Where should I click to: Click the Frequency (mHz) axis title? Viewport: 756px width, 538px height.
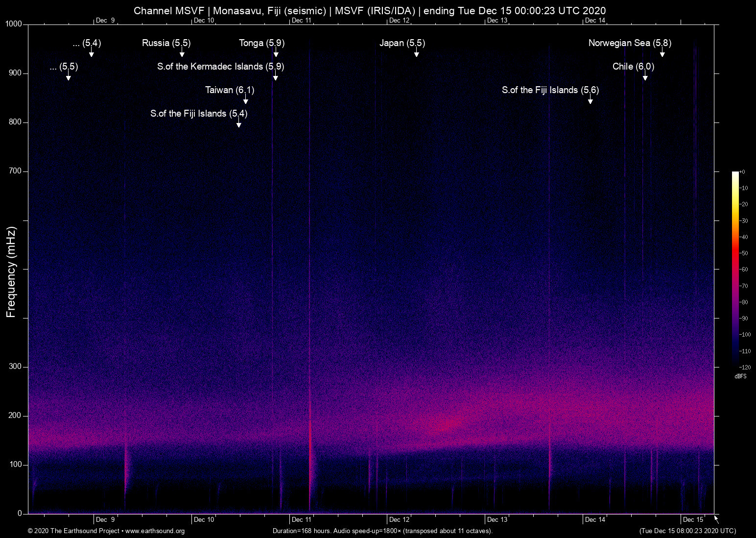(11, 272)
